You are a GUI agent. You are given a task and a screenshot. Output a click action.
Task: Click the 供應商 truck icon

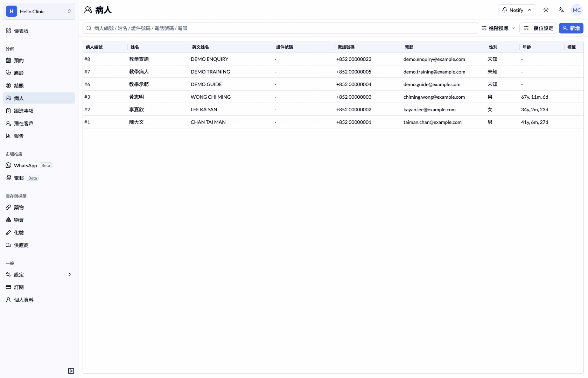click(x=8, y=245)
